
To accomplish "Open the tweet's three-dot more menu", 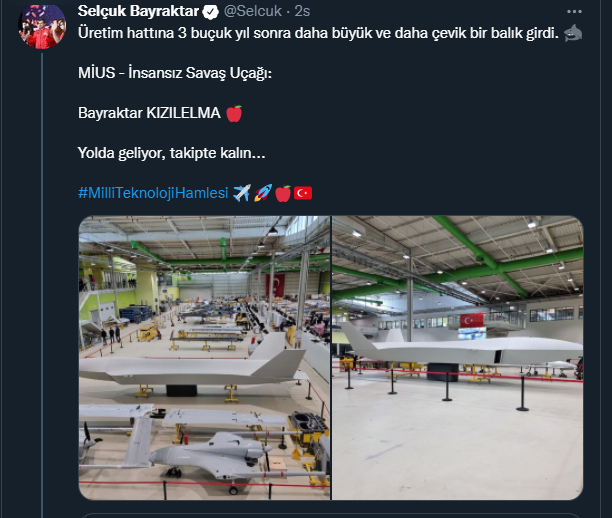I will tap(574, 12).
